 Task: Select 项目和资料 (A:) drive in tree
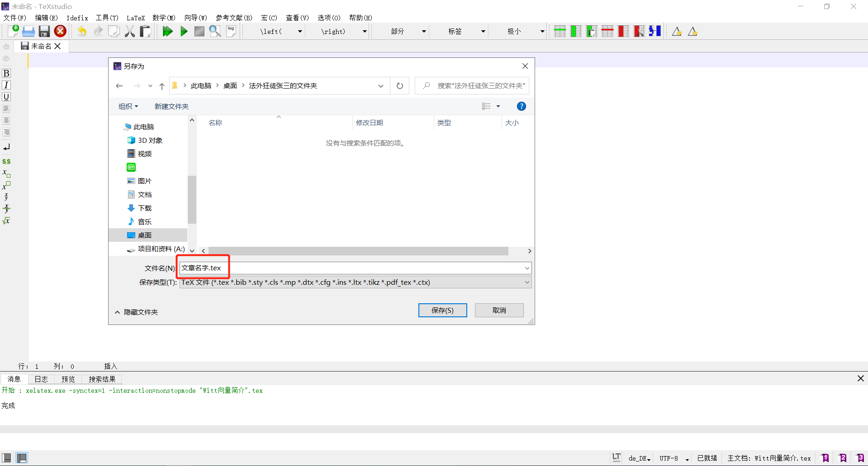(x=156, y=249)
